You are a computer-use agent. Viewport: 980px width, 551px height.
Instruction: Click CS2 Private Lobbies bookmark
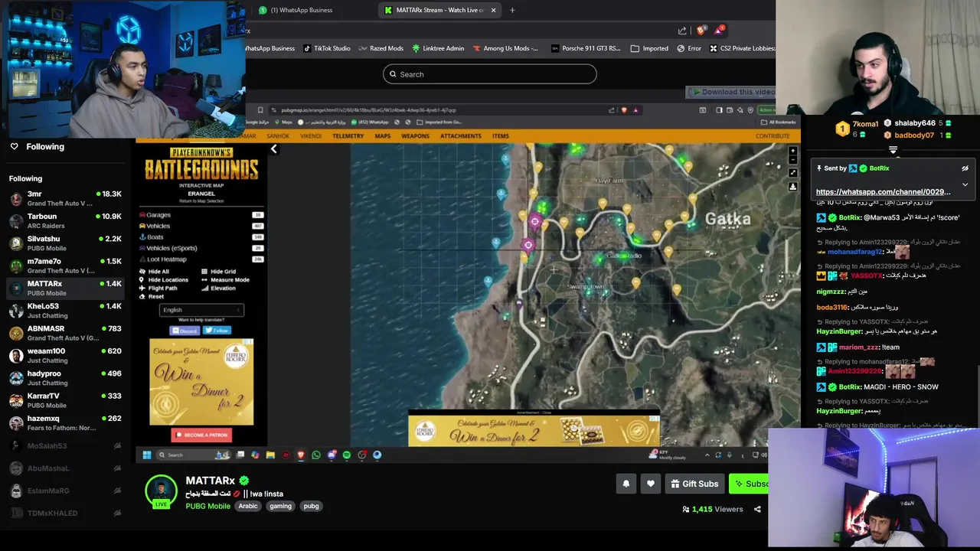pyautogui.click(x=742, y=48)
